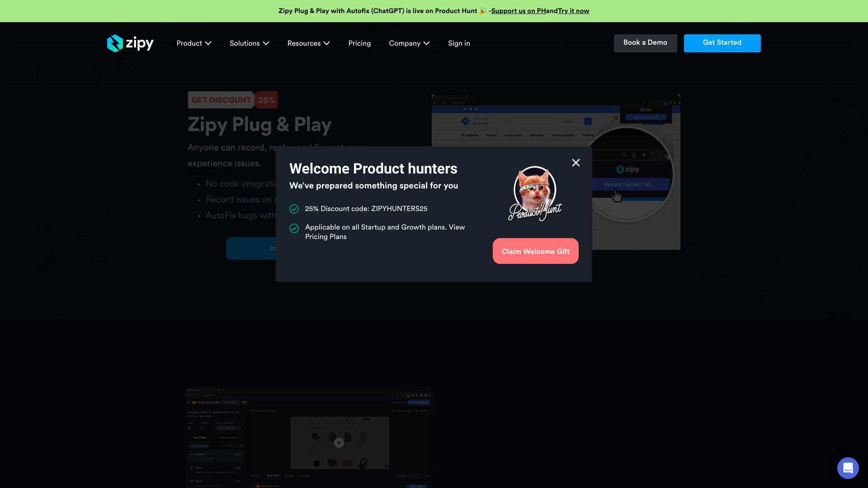Expand the Solutions menu chevron
This screenshot has width=868, height=488.
tap(266, 43)
